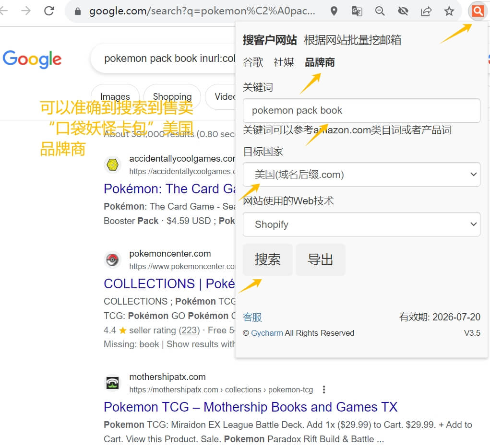Focus the browser URL address field
Viewport: 490px width, 448px height.
click(x=202, y=11)
